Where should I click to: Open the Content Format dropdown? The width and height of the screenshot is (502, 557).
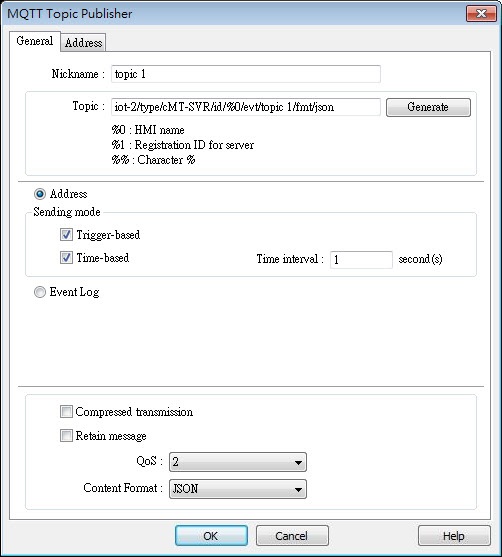tap(238, 489)
